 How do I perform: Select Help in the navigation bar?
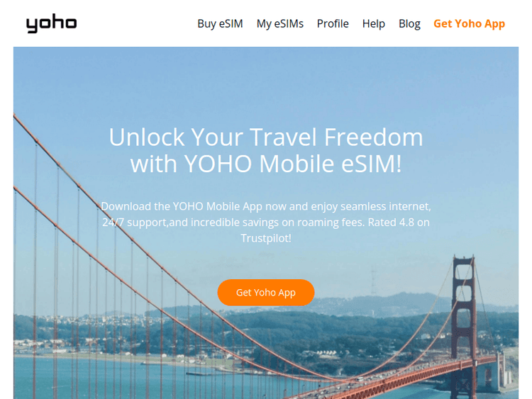[374, 23]
